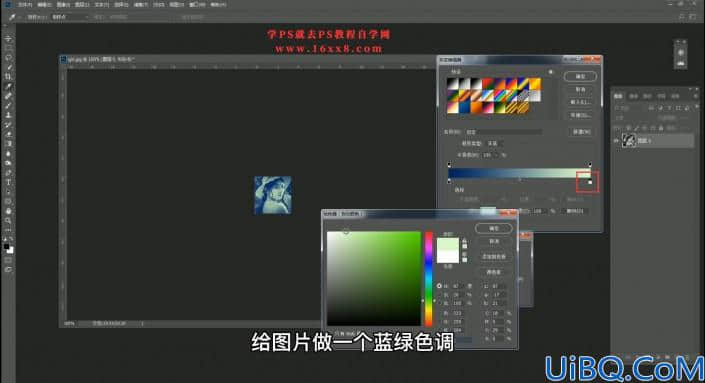Open the 图像 (Image) menu
Viewport: 705px width, 383px height.
tap(63, 4)
